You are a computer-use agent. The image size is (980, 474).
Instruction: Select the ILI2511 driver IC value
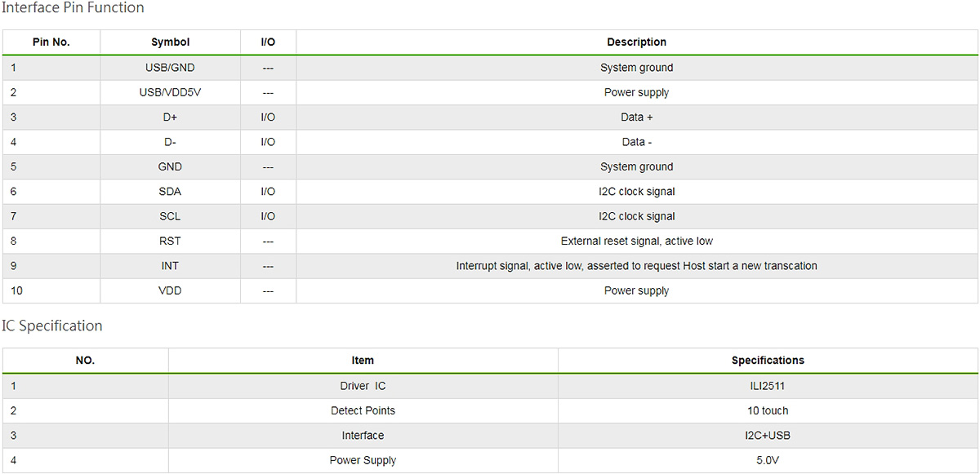(767, 386)
